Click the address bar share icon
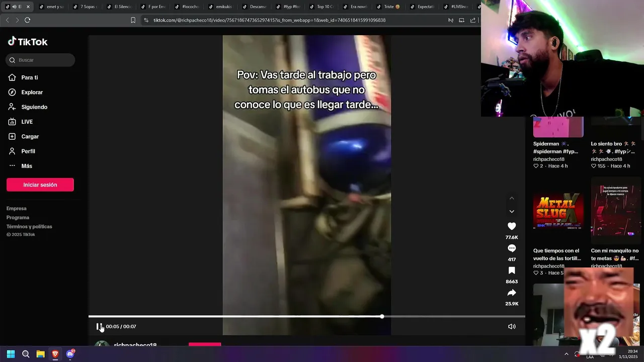Viewport: 644px width, 362px height. (x=473, y=20)
